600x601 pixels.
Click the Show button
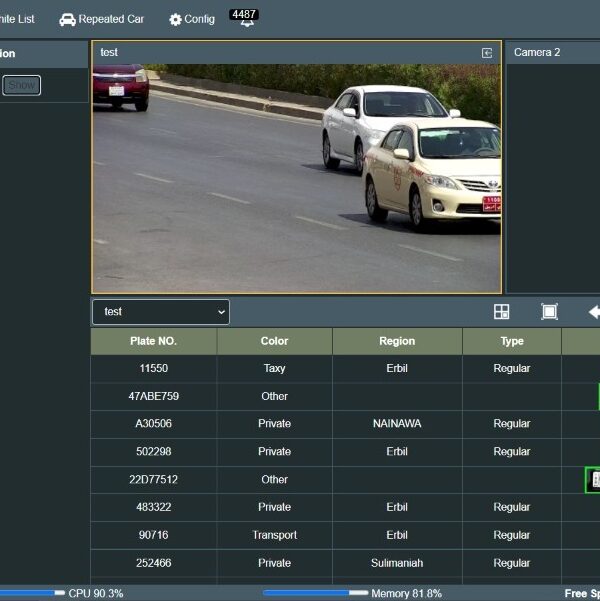pyautogui.click(x=21, y=85)
